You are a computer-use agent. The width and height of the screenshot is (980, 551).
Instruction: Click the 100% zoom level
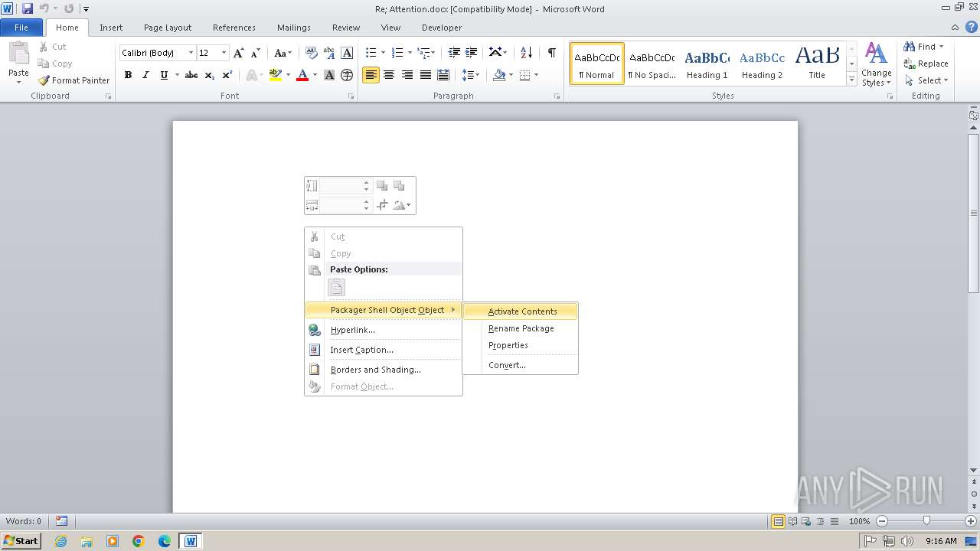coord(859,521)
